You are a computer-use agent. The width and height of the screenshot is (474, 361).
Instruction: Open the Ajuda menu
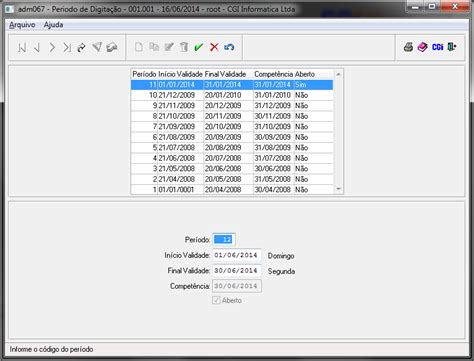point(53,25)
